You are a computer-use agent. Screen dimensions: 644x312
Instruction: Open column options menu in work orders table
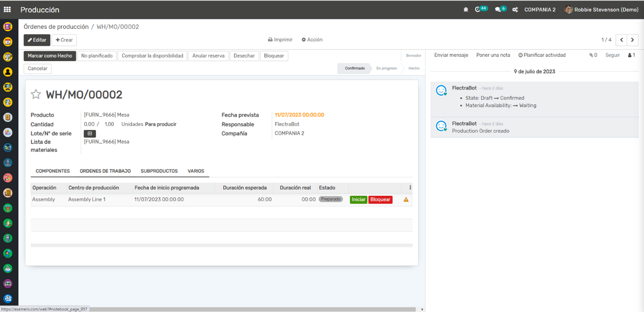[410, 188]
